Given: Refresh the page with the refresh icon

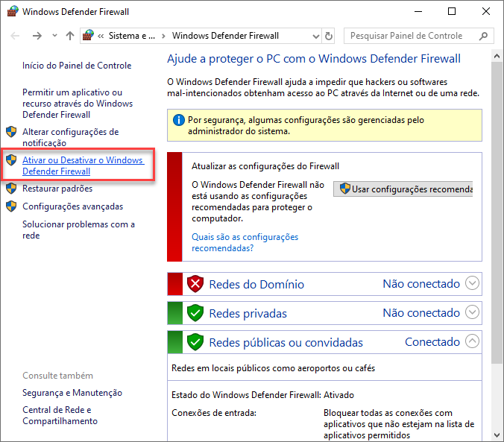Looking at the screenshot, I should click(x=328, y=36).
